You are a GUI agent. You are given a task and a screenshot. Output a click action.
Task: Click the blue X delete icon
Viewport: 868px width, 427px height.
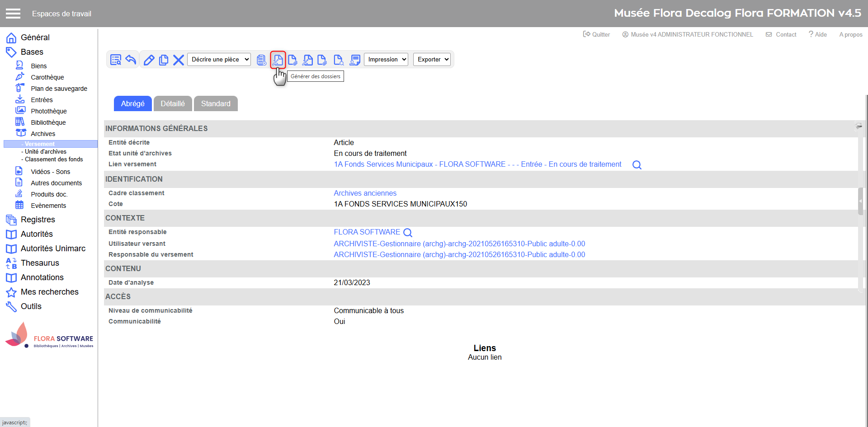(179, 60)
